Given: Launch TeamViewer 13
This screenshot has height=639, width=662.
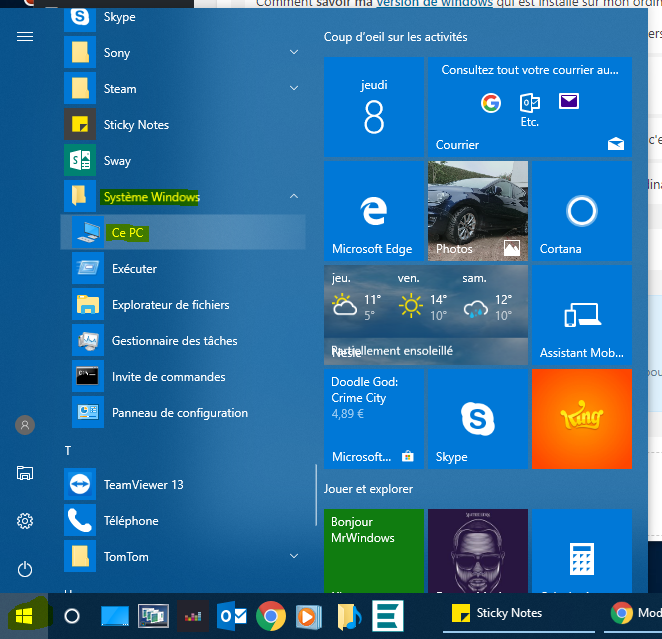Looking at the screenshot, I should click(183, 484).
